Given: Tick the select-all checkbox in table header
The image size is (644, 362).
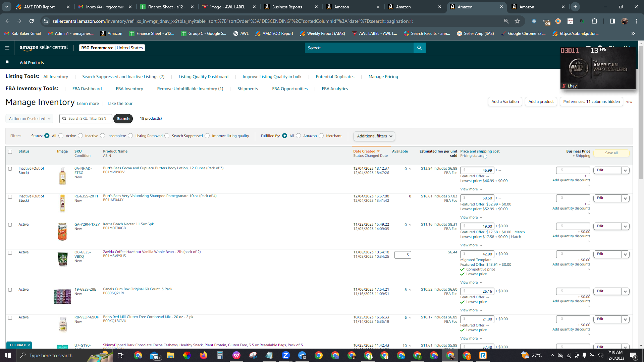Looking at the screenshot, I should 10,152.
